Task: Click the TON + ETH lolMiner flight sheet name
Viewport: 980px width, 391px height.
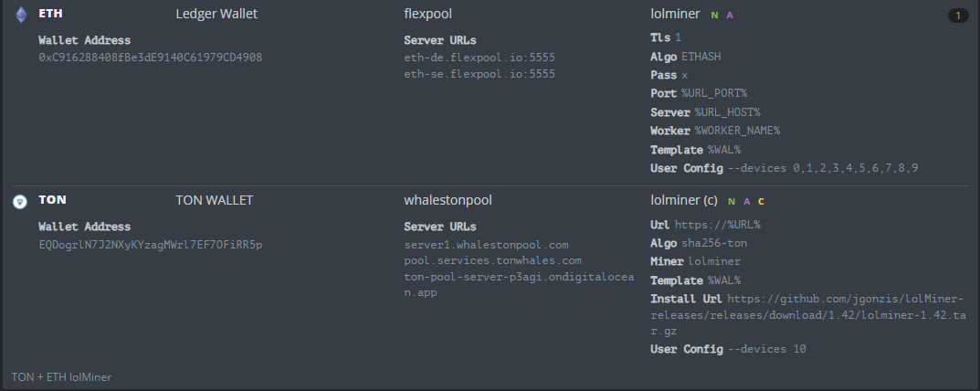Action: (x=61, y=376)
